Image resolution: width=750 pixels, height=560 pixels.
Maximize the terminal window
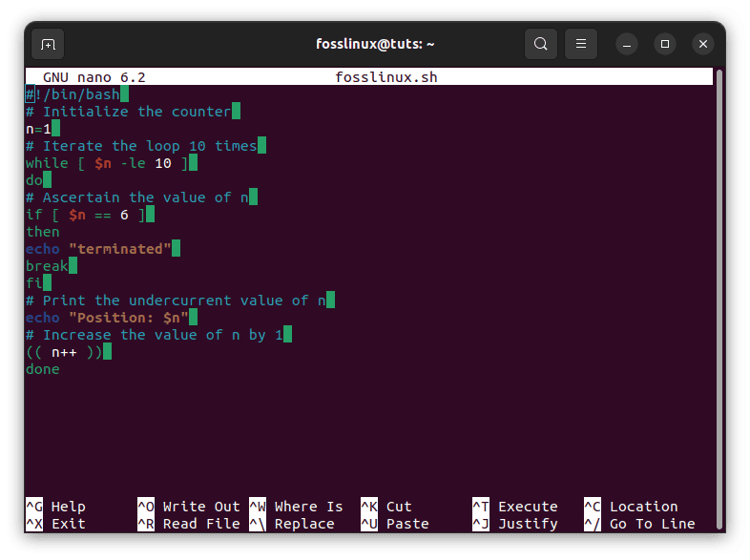665,44
